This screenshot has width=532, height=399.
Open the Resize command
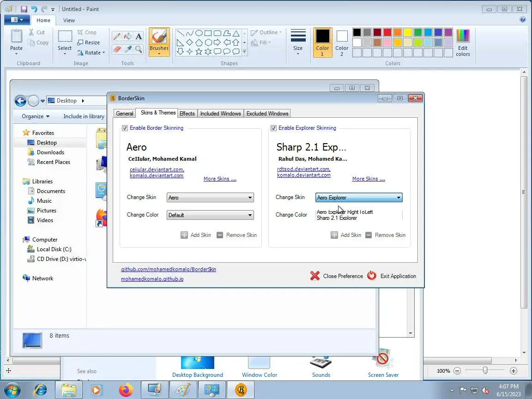click(88, 42)
